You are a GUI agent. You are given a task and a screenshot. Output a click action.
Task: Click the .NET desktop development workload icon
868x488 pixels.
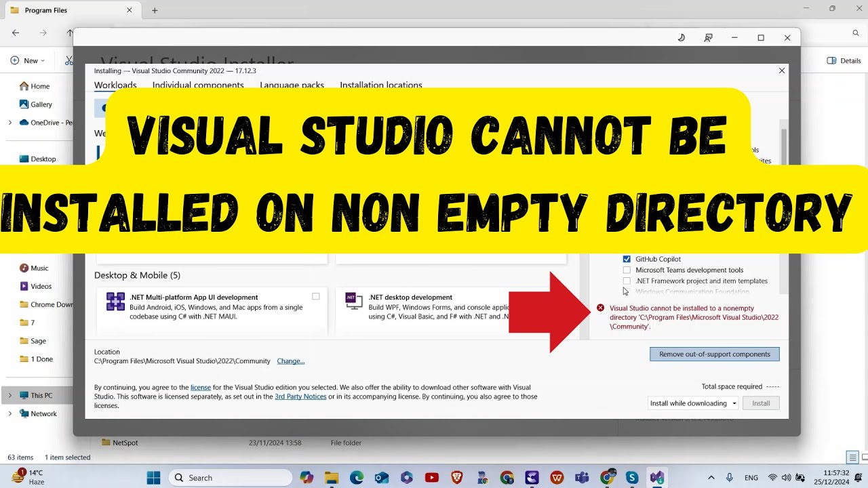[x=354, y=302]
